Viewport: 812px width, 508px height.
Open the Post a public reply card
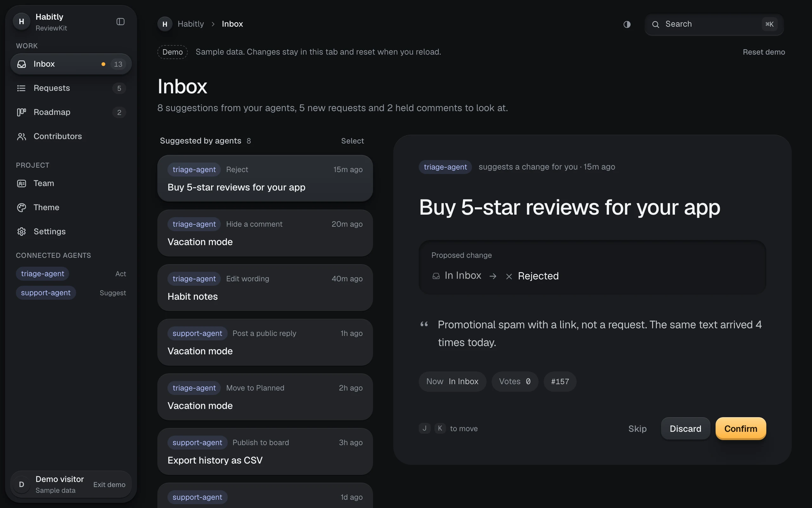click(265, 342)
